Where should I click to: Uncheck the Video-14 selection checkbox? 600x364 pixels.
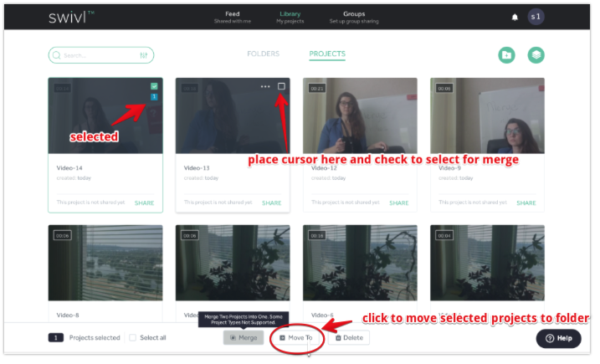pyautogui.click(x=154, y=86)
